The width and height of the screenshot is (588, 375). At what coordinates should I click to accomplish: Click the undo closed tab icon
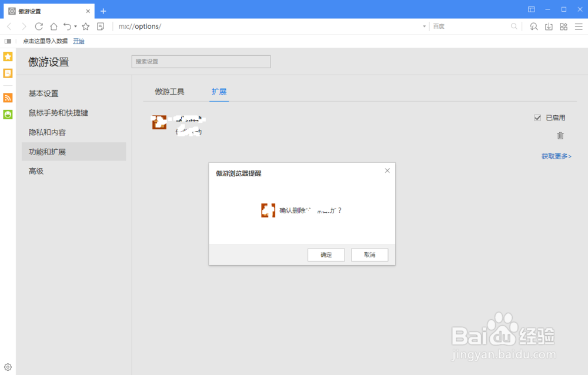coord(67,26)
